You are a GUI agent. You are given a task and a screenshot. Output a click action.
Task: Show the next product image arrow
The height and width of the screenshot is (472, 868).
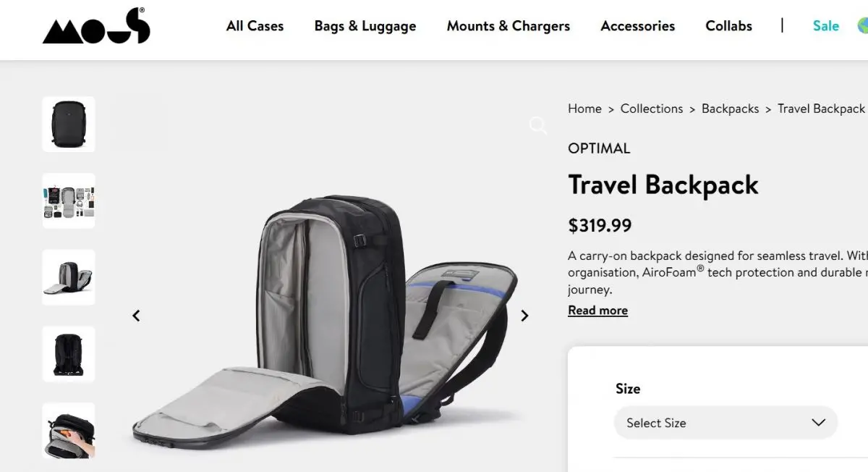click(x=525, y=316)
